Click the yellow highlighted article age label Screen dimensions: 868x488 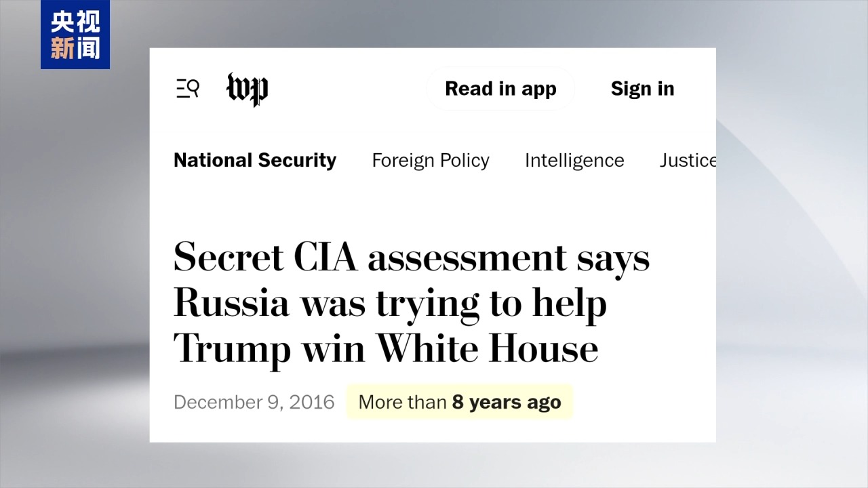460,402
